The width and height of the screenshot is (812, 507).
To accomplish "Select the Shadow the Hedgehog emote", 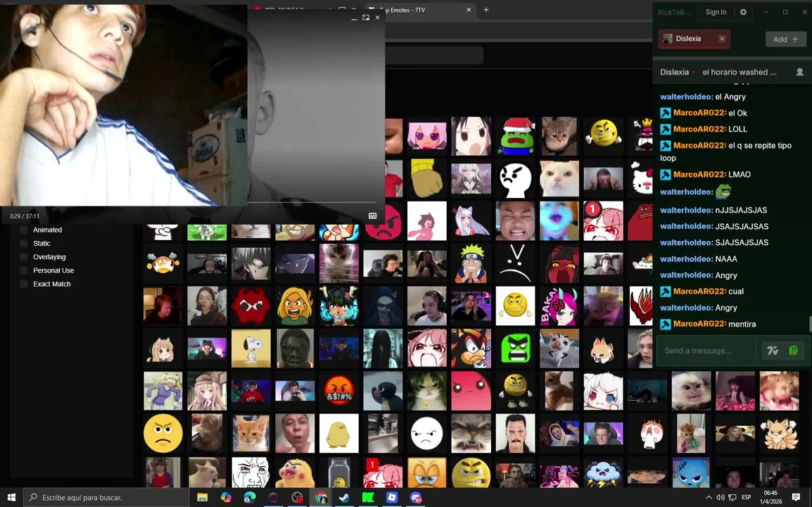I will 471,349.
